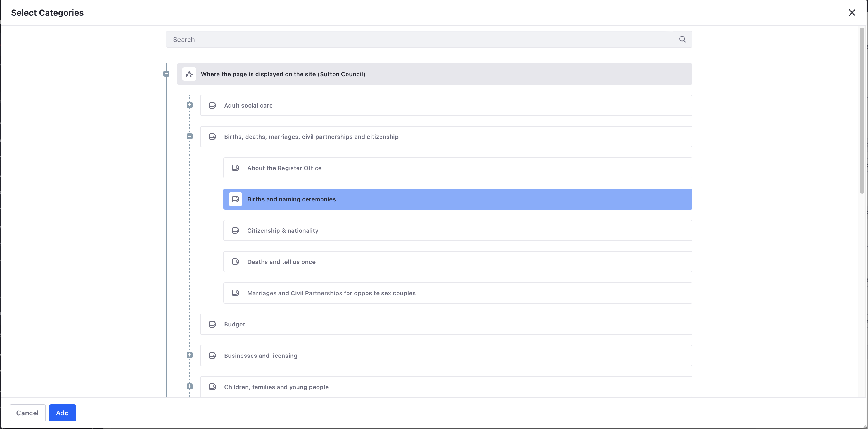Click category icon for Children, families and young people
The width and height of the screenshot is (868, 429).
tap(213, 387)
